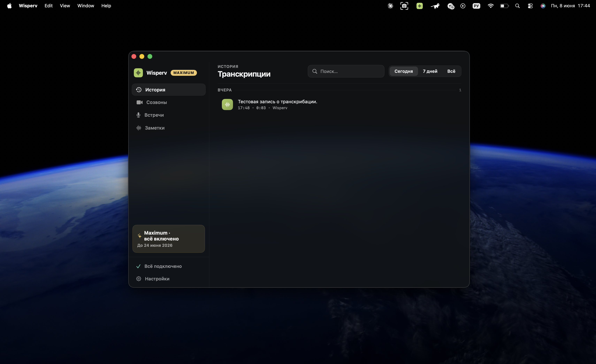The width and height of the screenshot is (596, 364).
Task: Open the Edit menu
Action: [48, 6]
